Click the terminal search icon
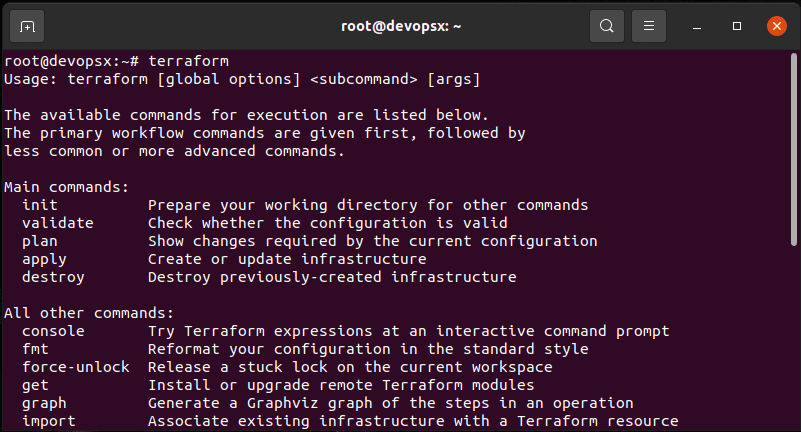 click(607, 25)
